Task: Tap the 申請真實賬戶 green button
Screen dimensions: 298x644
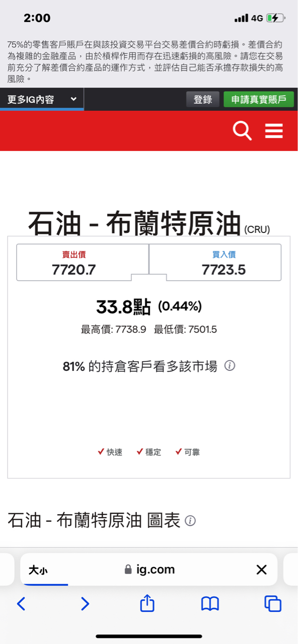Action: coord(258,99)
